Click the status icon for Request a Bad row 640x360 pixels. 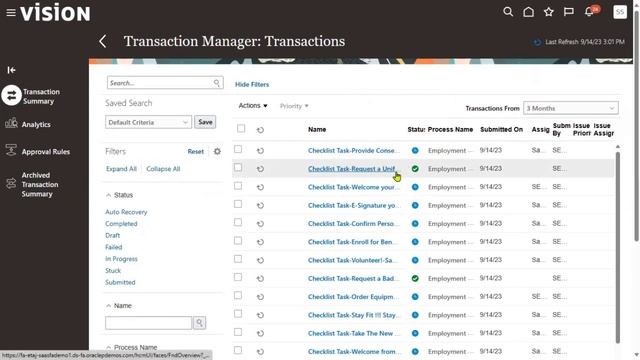pyautogui.click(x=415, y=278)
